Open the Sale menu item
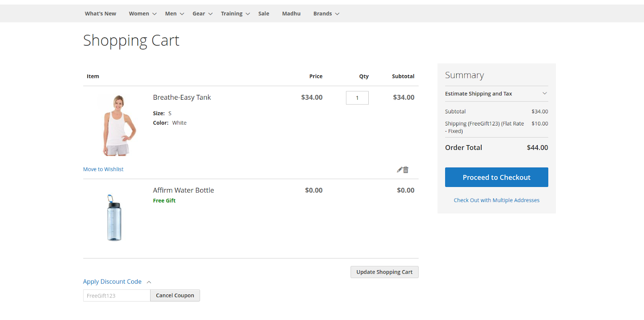The image size is (644, 320). point(264,14)
